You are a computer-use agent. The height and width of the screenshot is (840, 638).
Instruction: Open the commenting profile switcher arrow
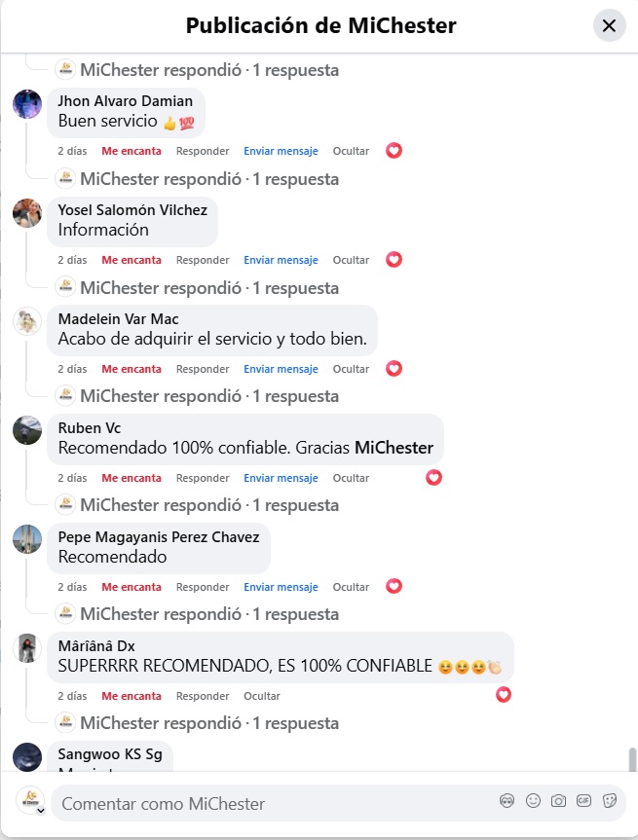[x=40, y=811]
